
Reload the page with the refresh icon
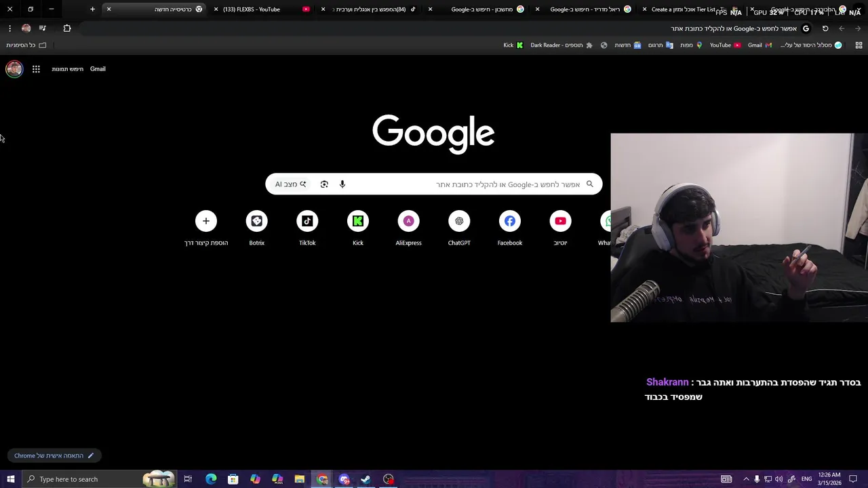[825, 28]
